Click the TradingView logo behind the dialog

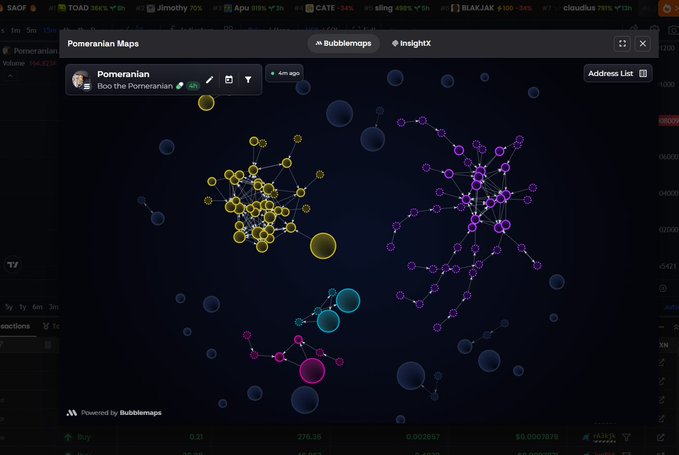pyautogui.click(x=13, y=265)
